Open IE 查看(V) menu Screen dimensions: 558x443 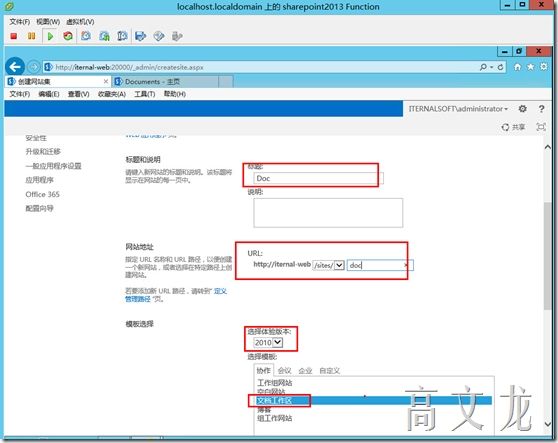pyautogui.click(x=78, y=94)
